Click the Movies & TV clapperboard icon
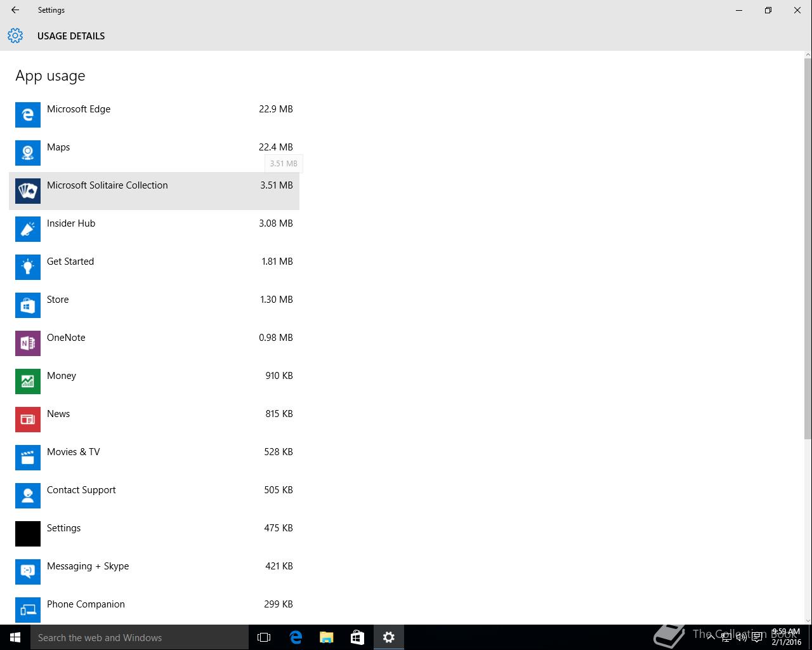Image resolution: width=812 pixels, height=650 pixels. (28, 458)
